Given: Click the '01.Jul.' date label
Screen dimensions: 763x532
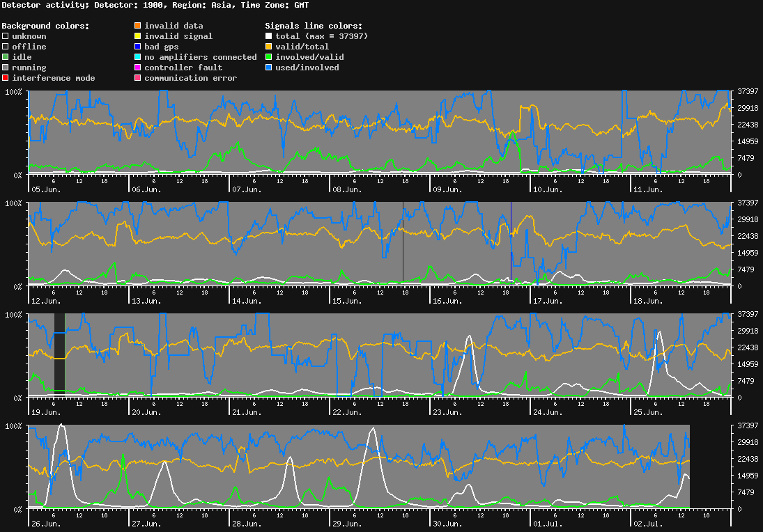Looking at the screenshot, I should pyautogui.click(x=548, y=524).
